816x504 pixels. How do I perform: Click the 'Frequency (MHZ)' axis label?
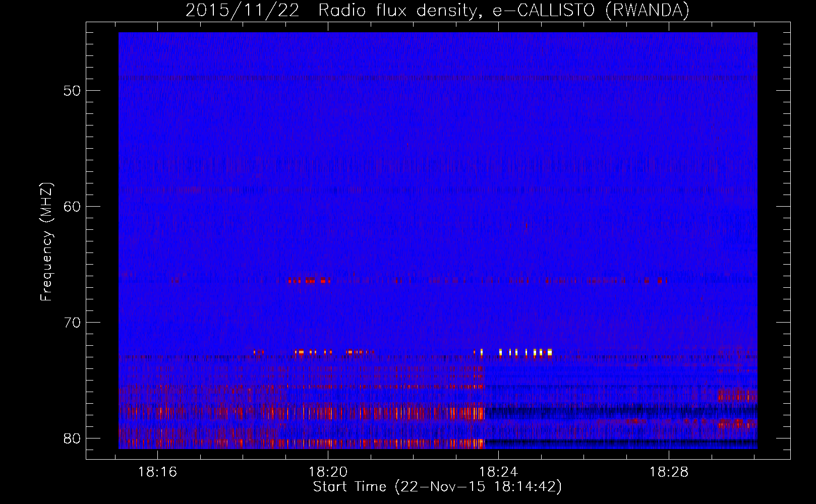pos(46,242)
